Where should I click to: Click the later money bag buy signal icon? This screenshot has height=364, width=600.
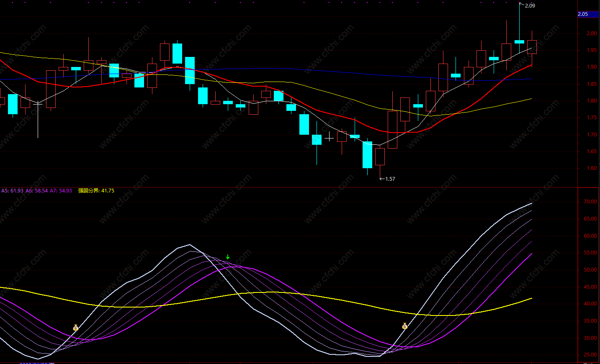404,326
